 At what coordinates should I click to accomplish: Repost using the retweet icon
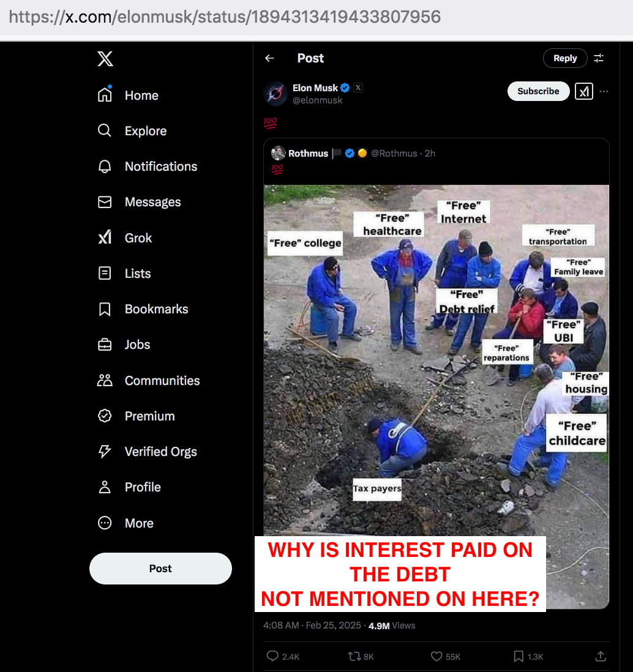pos(354,656)
